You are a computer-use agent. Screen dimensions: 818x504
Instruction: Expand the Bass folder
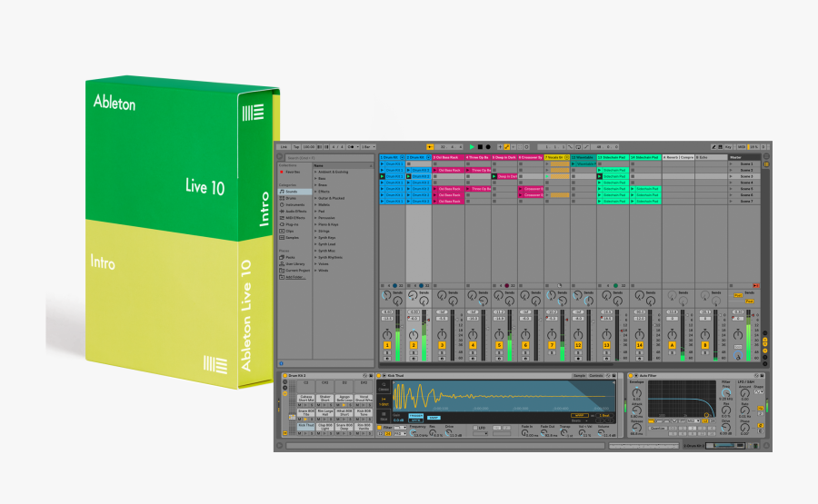click(x=315, y=179)
